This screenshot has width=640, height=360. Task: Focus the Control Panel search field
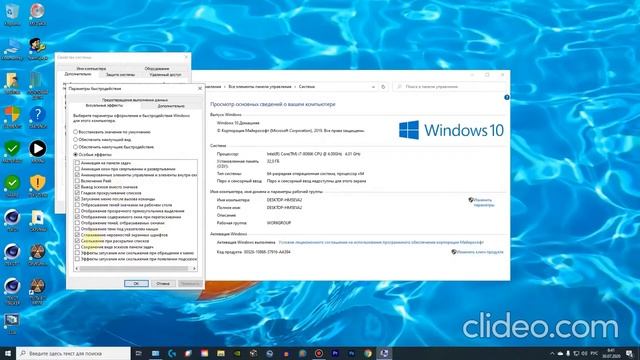click(x=450, y=87)
